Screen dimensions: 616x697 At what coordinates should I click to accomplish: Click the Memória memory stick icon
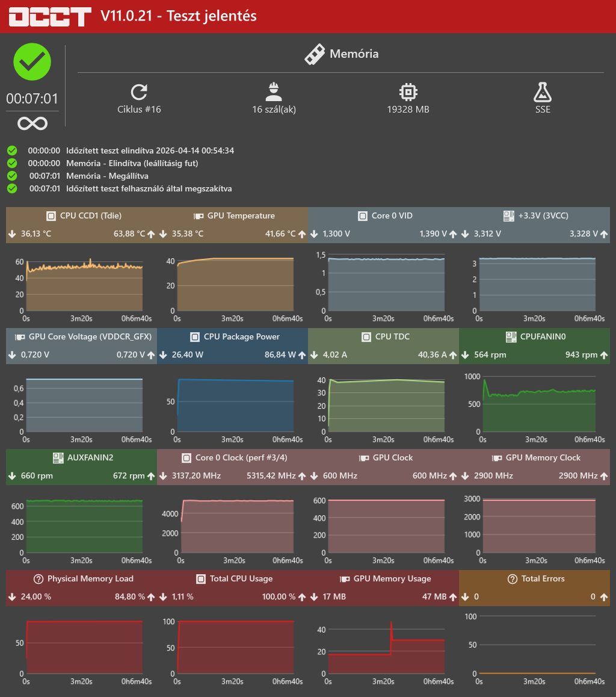[315, 54]
